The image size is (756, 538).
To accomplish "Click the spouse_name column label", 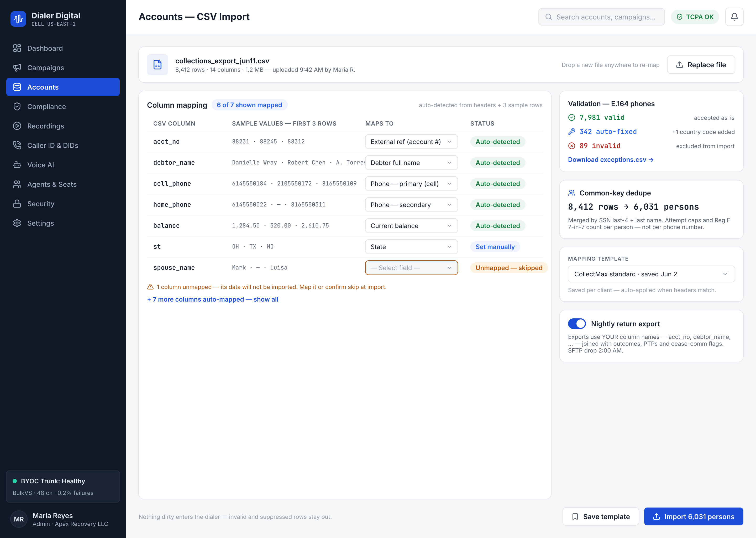I will tap(174, 268).
